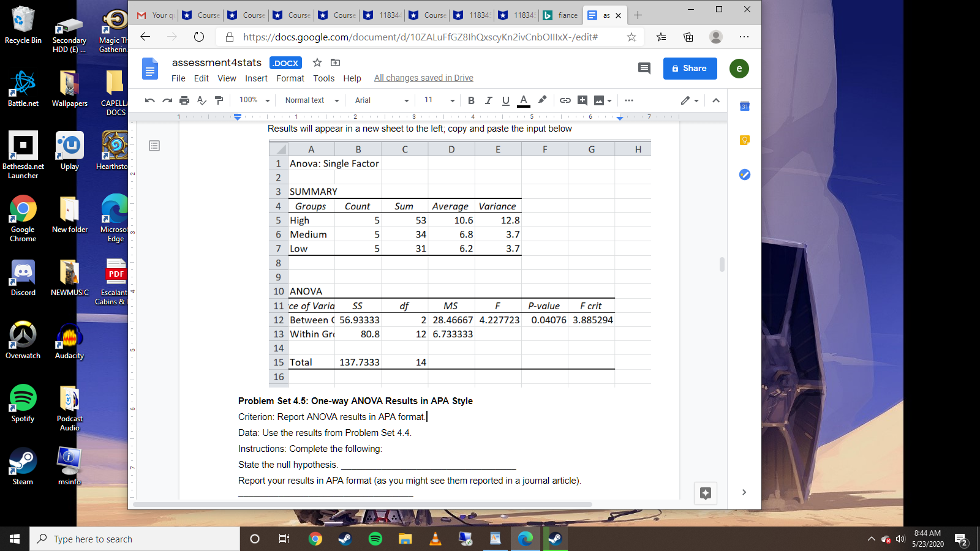980x551 pixels.
Task: Open the font size dropdown
Action: click(439, 100)
